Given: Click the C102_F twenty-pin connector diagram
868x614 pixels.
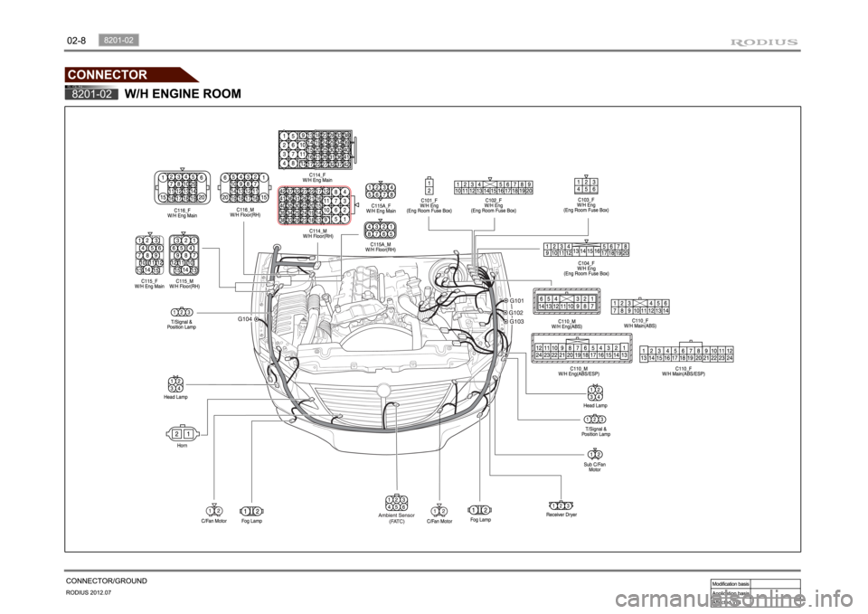Looking at the screenshot, I should [494, 187].
